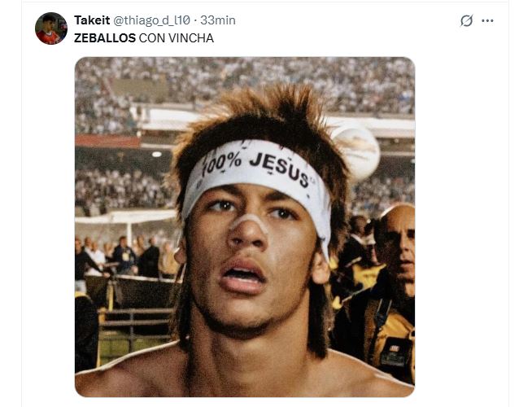Open the three-dot more options menu

tap(487, 20)
